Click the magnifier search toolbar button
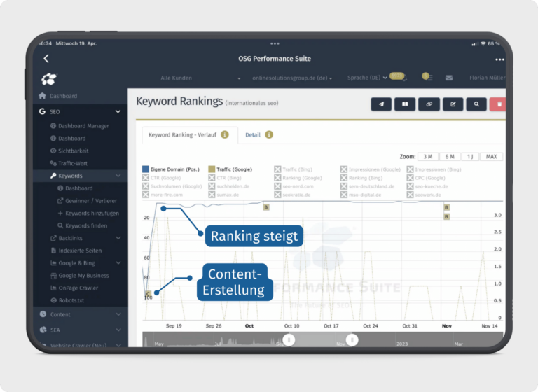 click(476, 104)
